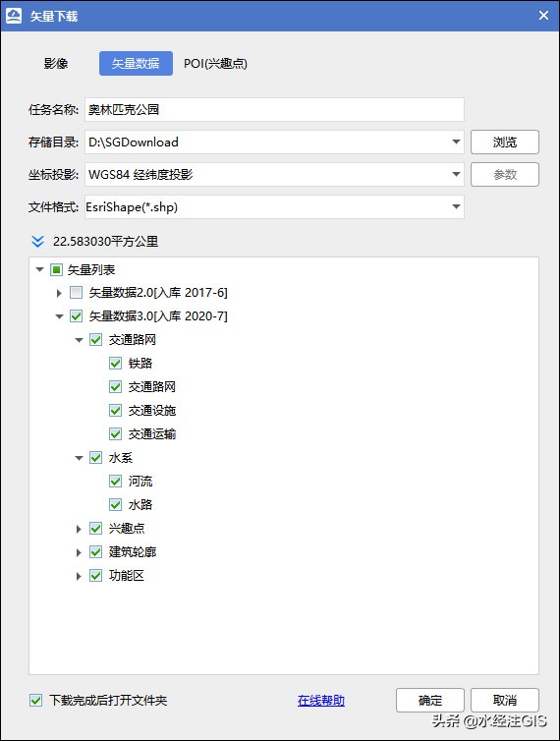Uncheck the 交通运输 checkbox

click(x=115, y=433)
